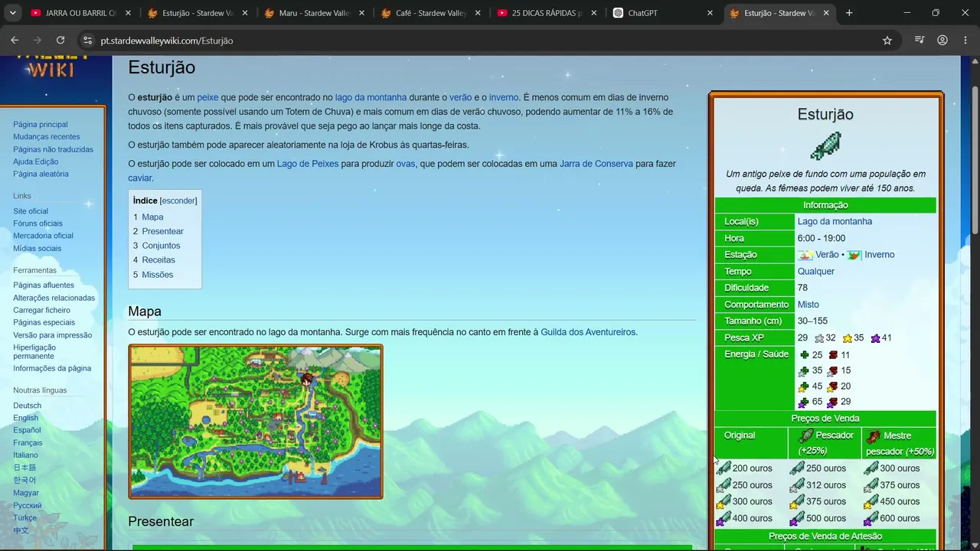The height and width of the screenshot is (551, 980).
Task: Click the sturgeon icon beside 200 ouros
Action: click(x=724, y=468)
